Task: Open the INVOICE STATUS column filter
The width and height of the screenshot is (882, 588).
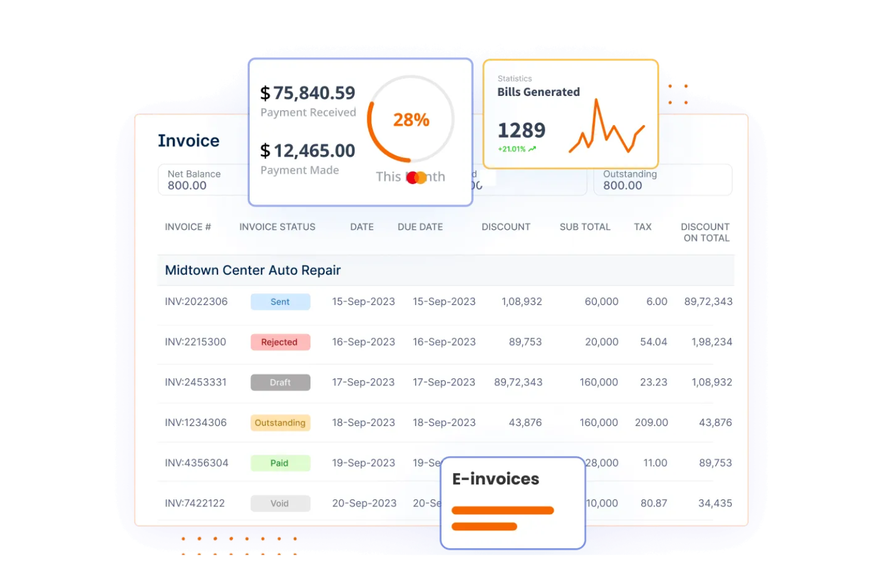Action: point(277,226)
